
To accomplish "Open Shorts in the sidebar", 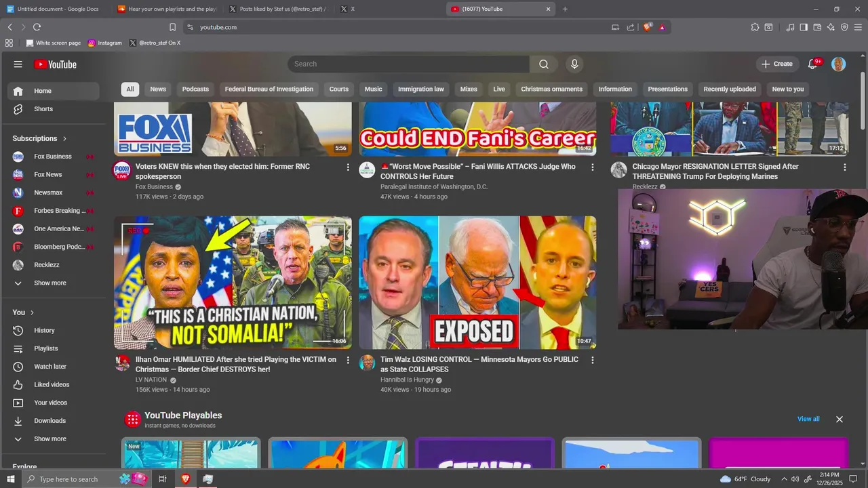I will pos(53,109).
